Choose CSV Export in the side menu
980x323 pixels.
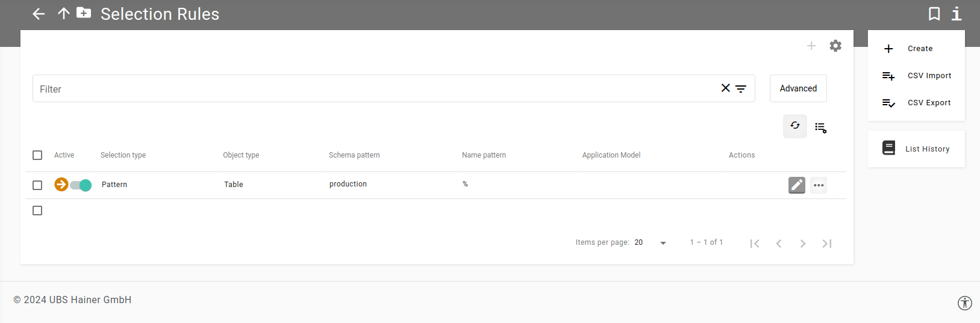[916, 103]
